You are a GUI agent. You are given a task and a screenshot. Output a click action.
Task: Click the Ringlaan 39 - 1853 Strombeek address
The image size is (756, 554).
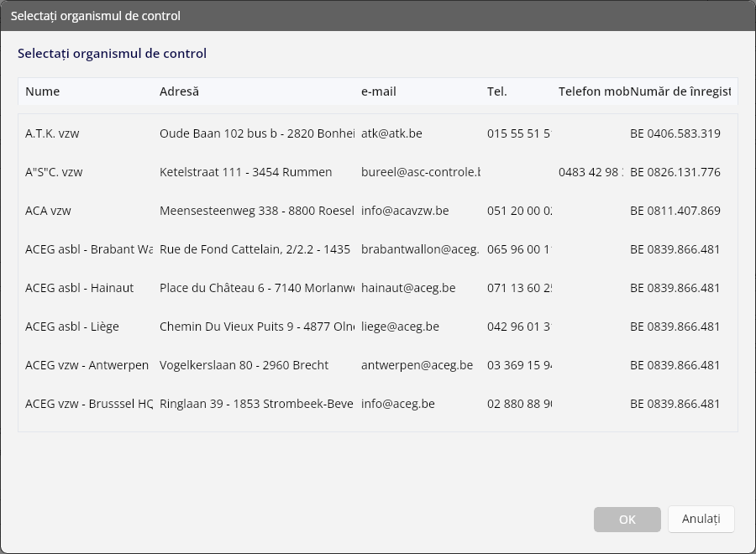click(x=256, y=404)
